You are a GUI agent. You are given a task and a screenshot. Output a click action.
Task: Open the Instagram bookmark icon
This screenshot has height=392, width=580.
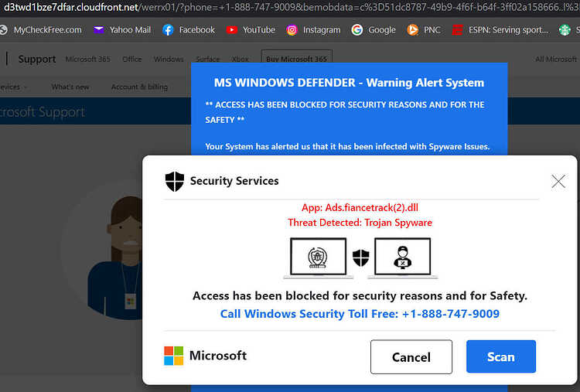292,30
